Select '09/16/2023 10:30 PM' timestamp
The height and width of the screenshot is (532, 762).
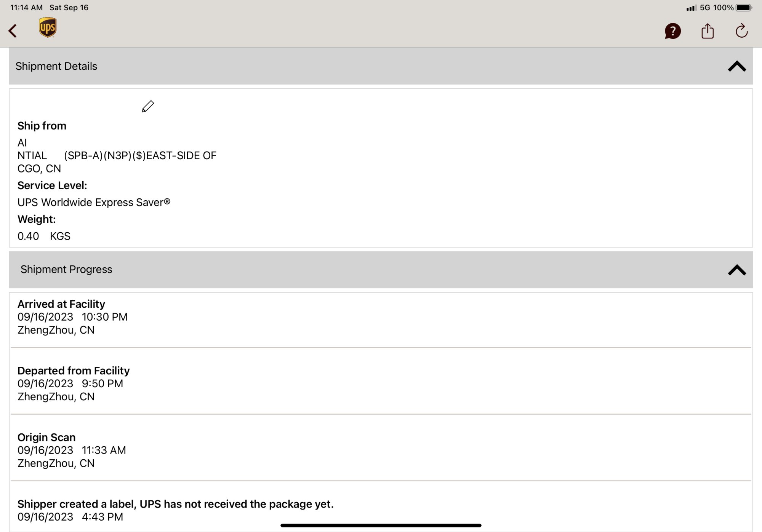click(72, 317)
